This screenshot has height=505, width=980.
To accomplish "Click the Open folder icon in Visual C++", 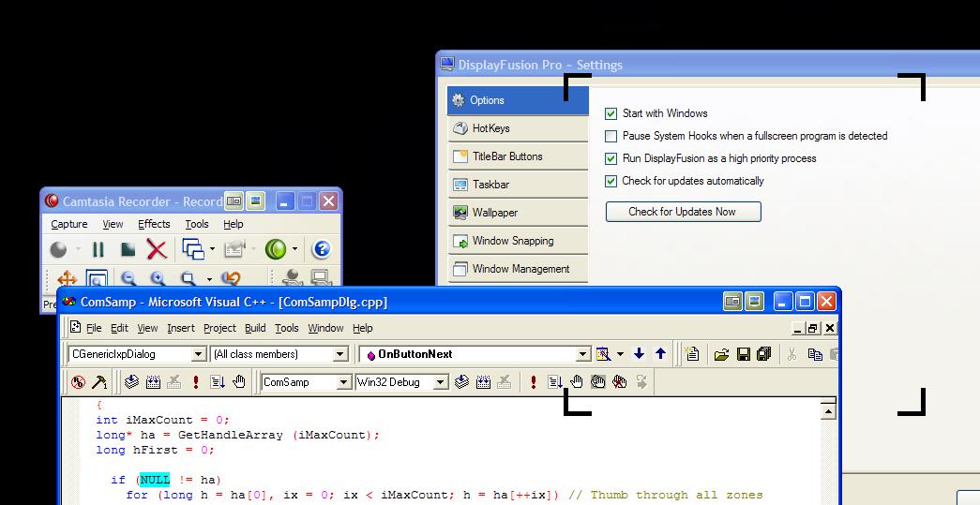I will [721, 354].
